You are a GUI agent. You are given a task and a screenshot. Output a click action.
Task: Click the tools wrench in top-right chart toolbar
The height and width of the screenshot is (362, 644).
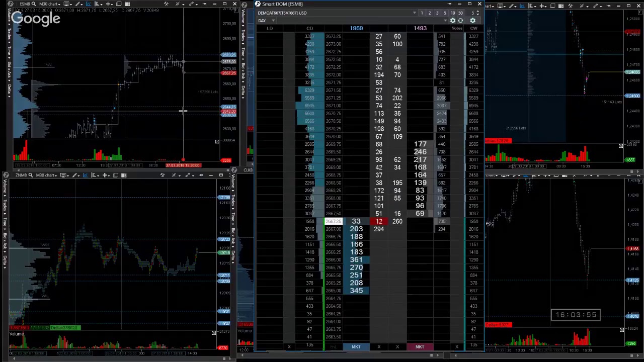pos(571,6)
